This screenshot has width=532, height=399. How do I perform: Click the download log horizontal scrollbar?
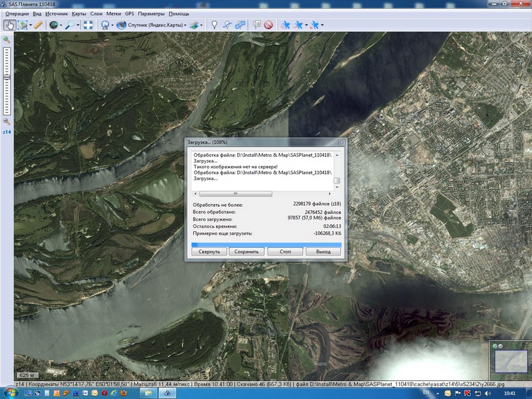tap(233, 194)
